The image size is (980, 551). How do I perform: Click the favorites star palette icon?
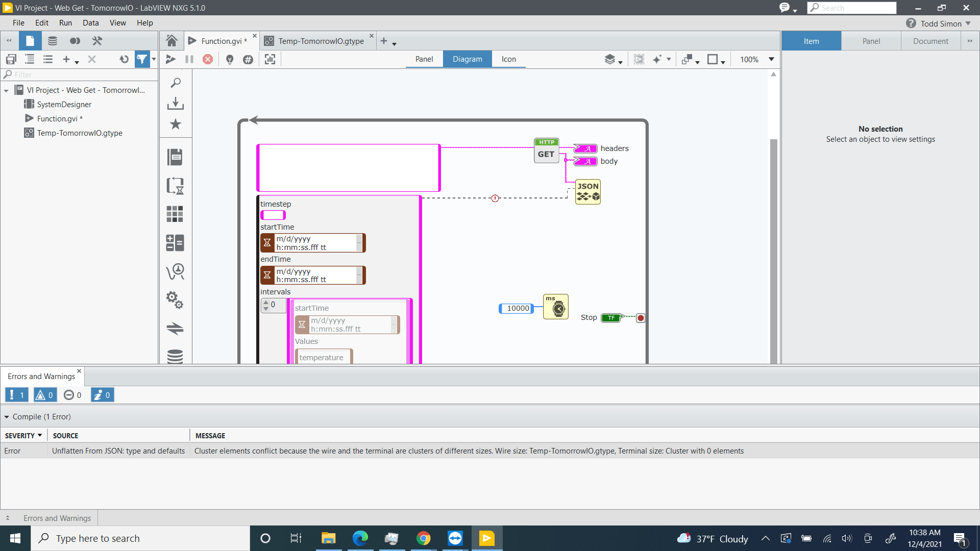coord(176,124)
